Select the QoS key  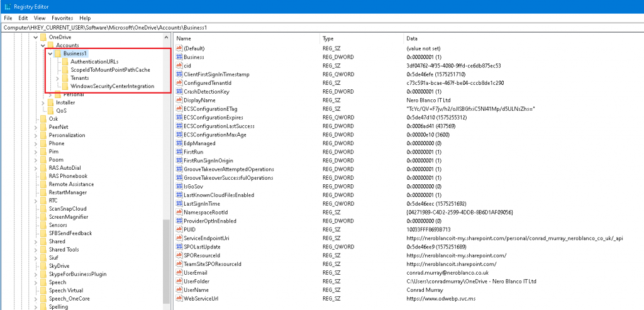click(61, 111)
